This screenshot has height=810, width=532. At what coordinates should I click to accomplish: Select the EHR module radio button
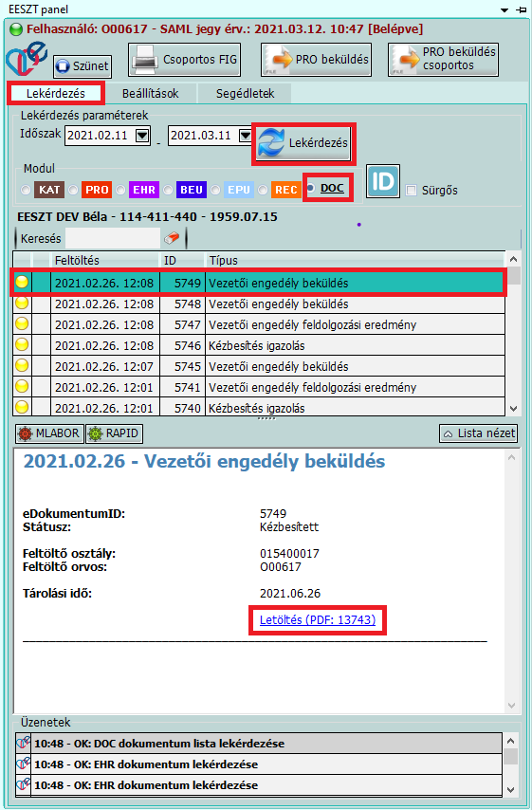pyautogui.click(x=120, y=190)
